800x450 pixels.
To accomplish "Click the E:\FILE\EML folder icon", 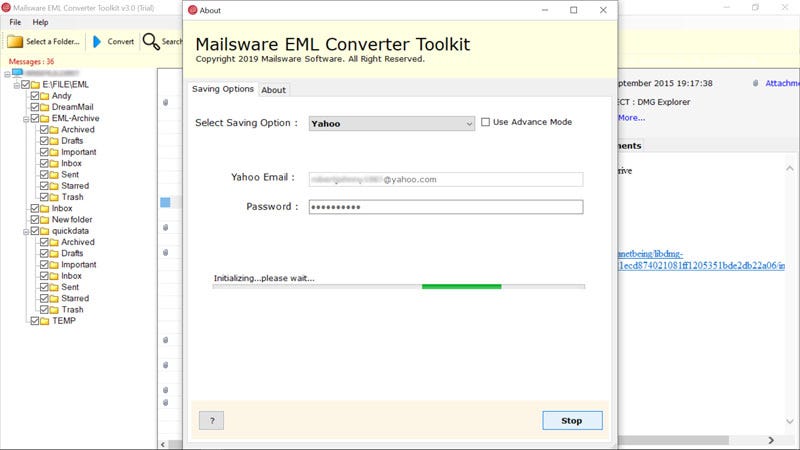I will [x=35, y=85].
